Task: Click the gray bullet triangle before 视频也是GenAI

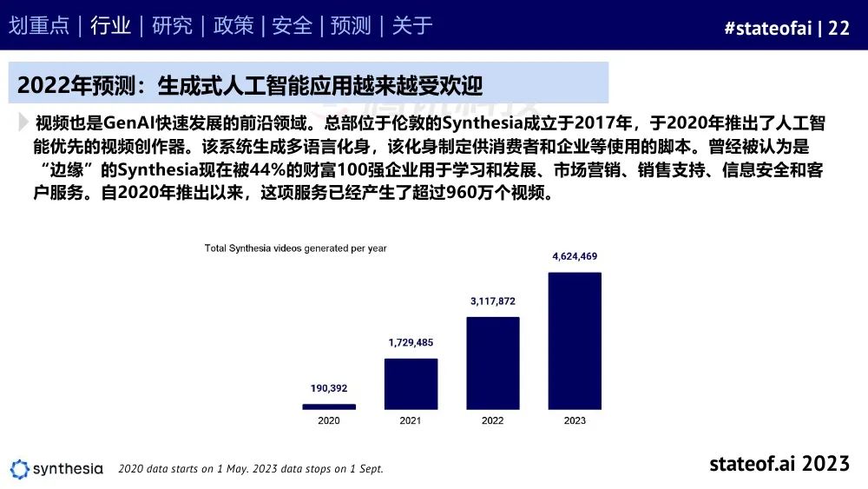Action: point(23,122)
